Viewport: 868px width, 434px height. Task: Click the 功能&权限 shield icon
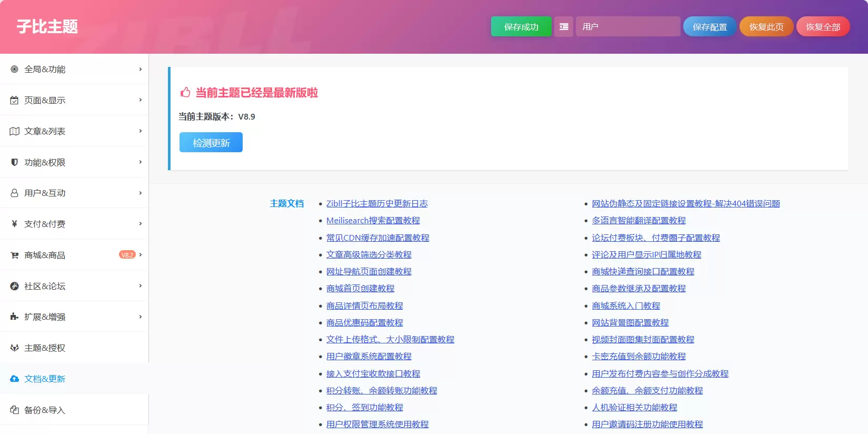[14, 162]
